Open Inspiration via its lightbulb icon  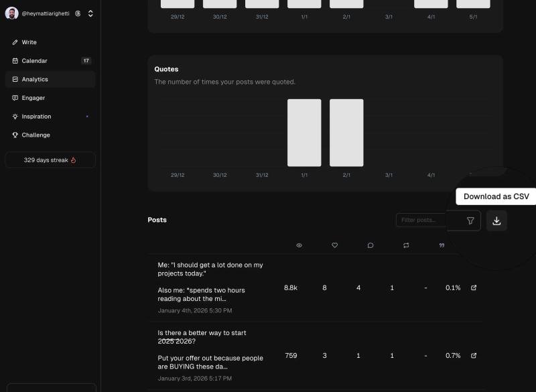click(15, 116)
